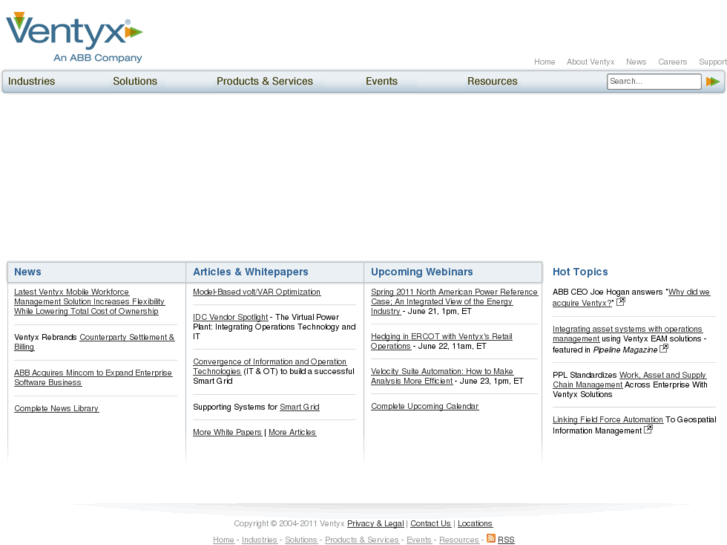Click footer Resources link

(459, 540)
